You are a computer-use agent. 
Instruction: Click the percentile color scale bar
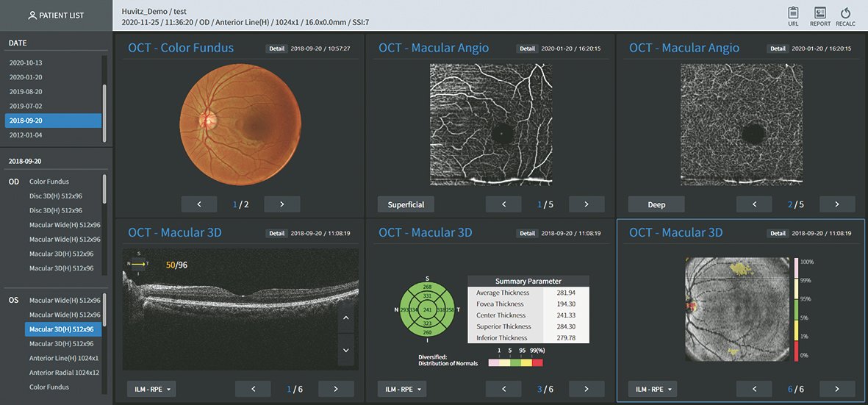tap(796, 308)
